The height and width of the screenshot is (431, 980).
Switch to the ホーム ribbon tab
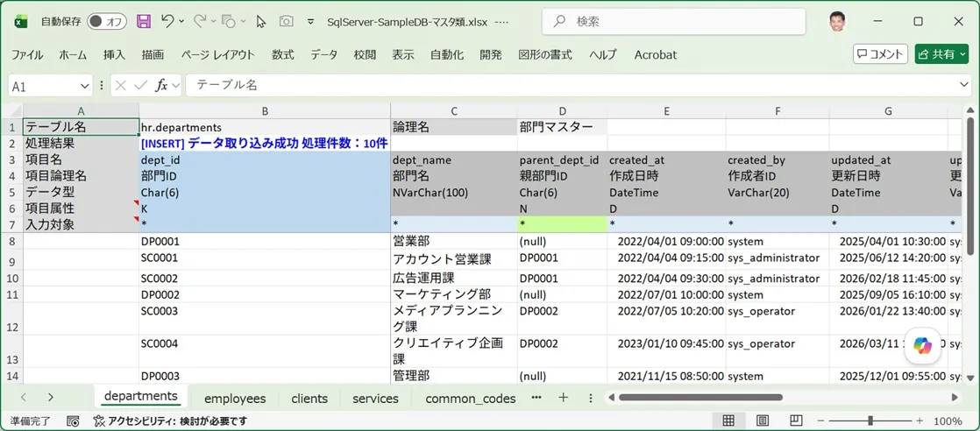click(x=73, y=55)
